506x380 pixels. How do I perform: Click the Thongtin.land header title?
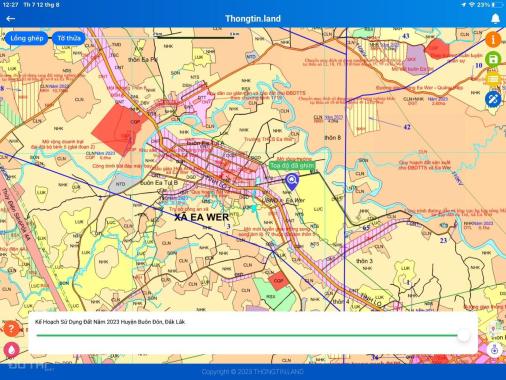click(253, 19)
